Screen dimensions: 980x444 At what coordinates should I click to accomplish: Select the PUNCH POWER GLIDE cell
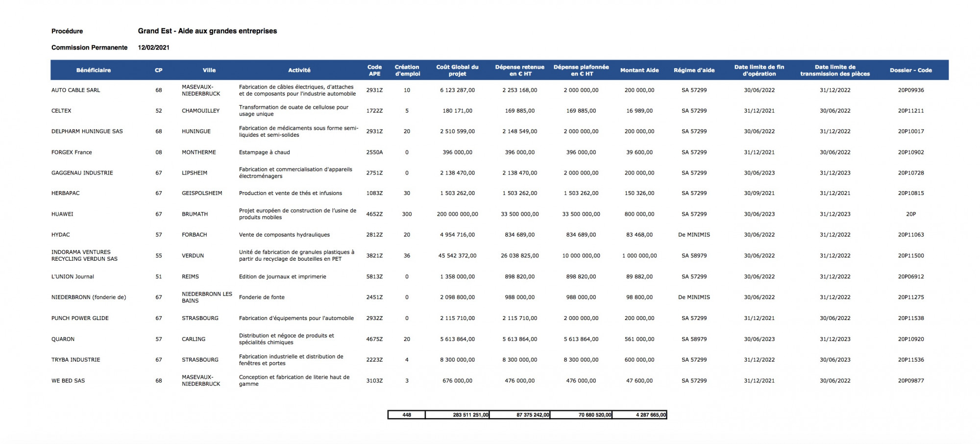coord(80,318)
